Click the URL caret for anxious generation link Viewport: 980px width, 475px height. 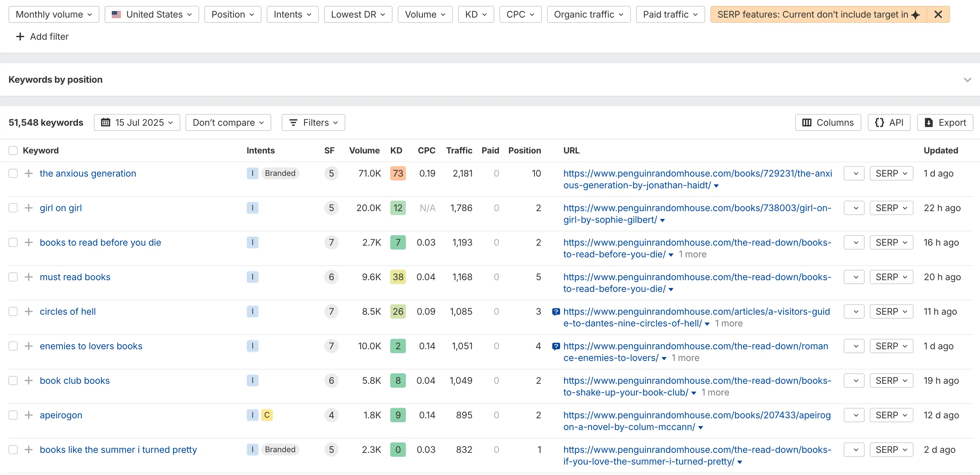tap(716, 186)
